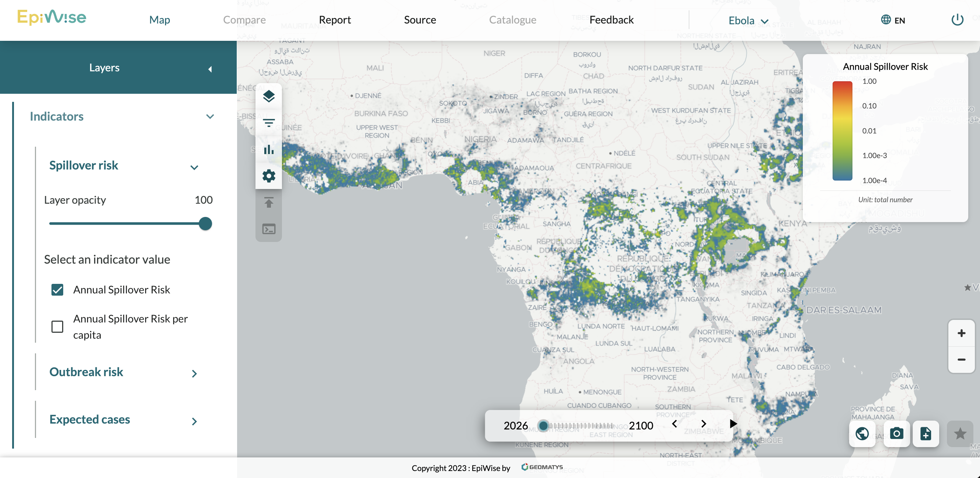
Task: Click the power logout icon
Action: click(957, 20)
